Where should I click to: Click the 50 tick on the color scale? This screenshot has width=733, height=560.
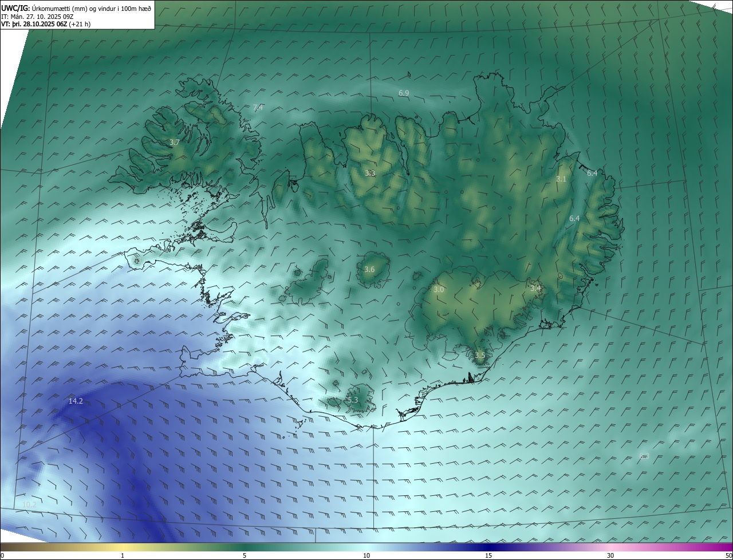(728, 555)
